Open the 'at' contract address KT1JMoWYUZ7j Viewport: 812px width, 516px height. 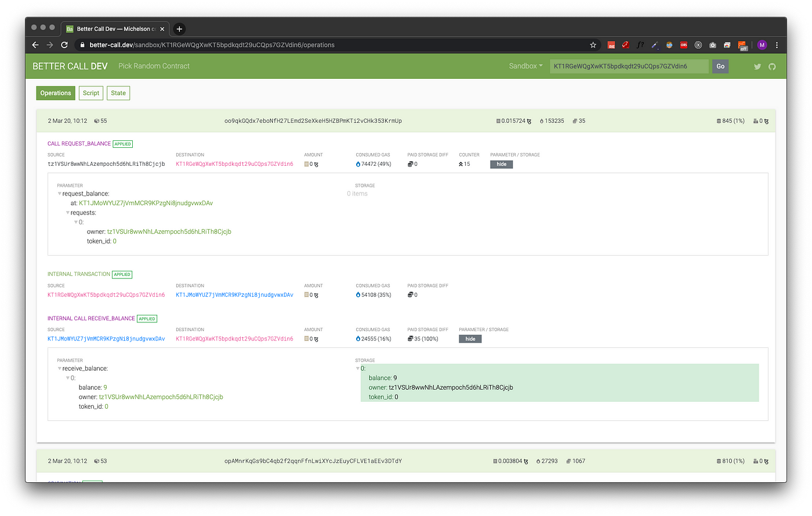(x=146, y=204)
